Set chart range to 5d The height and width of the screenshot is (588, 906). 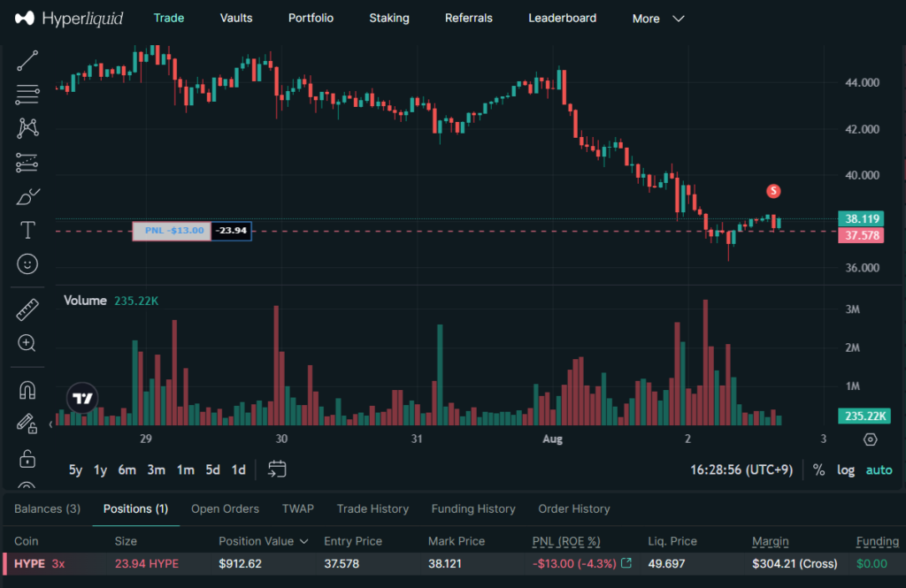coord(212,470)
